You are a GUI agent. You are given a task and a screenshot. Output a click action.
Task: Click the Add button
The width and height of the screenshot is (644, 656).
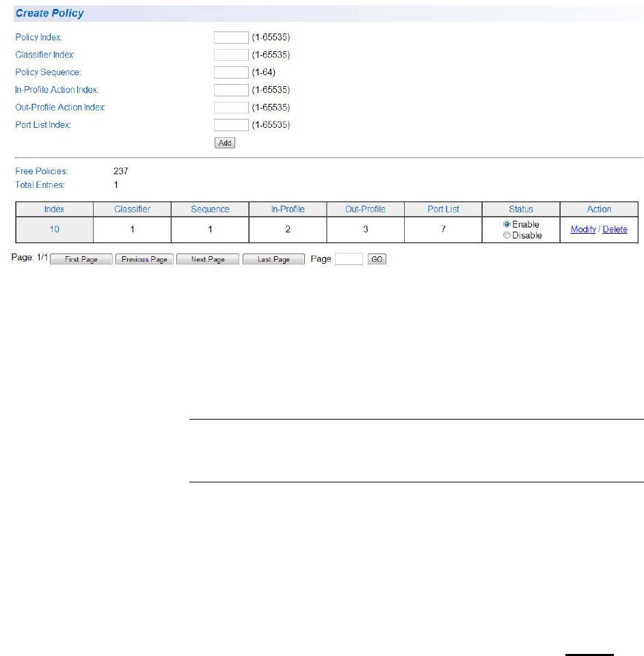tap(225, 143)
